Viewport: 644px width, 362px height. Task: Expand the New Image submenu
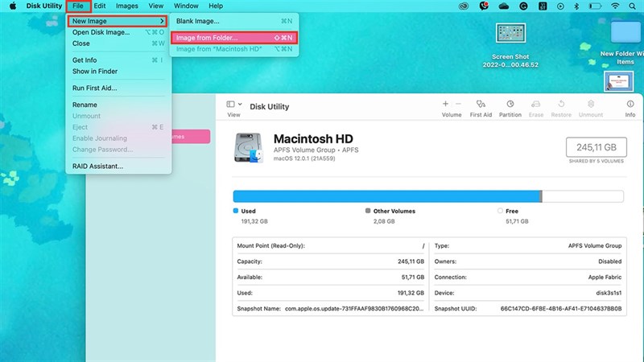click(118, 21)
